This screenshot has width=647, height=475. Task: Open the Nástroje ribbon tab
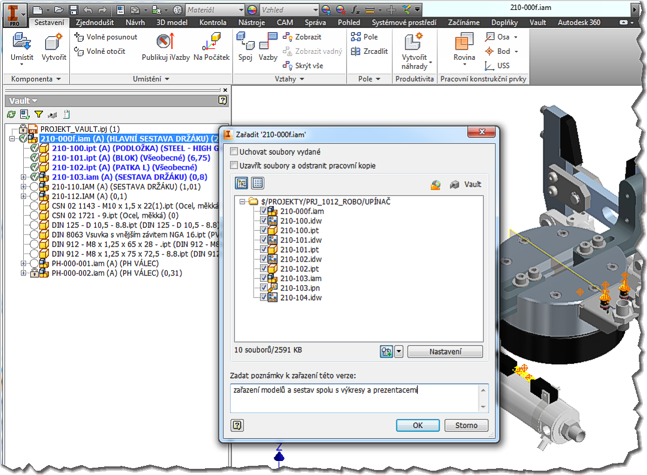coord(252,22)
